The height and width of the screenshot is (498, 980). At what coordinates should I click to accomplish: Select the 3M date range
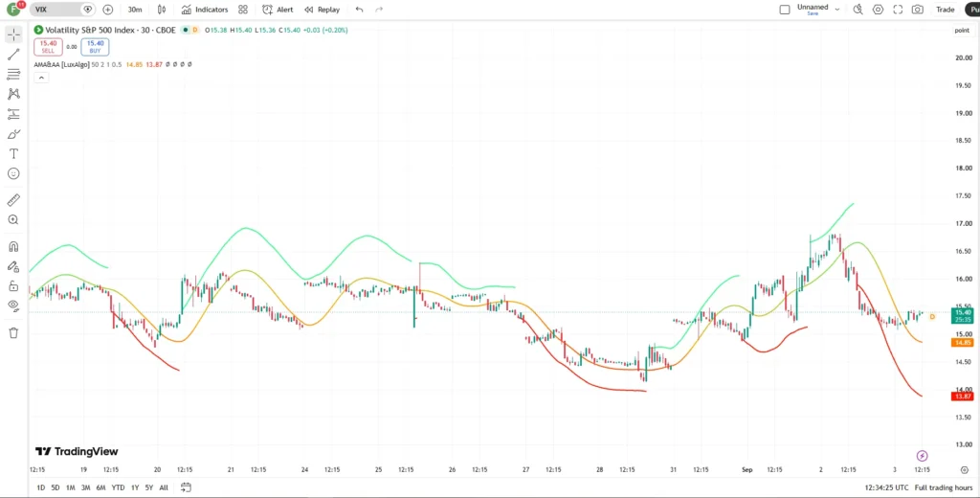[85, 487]
